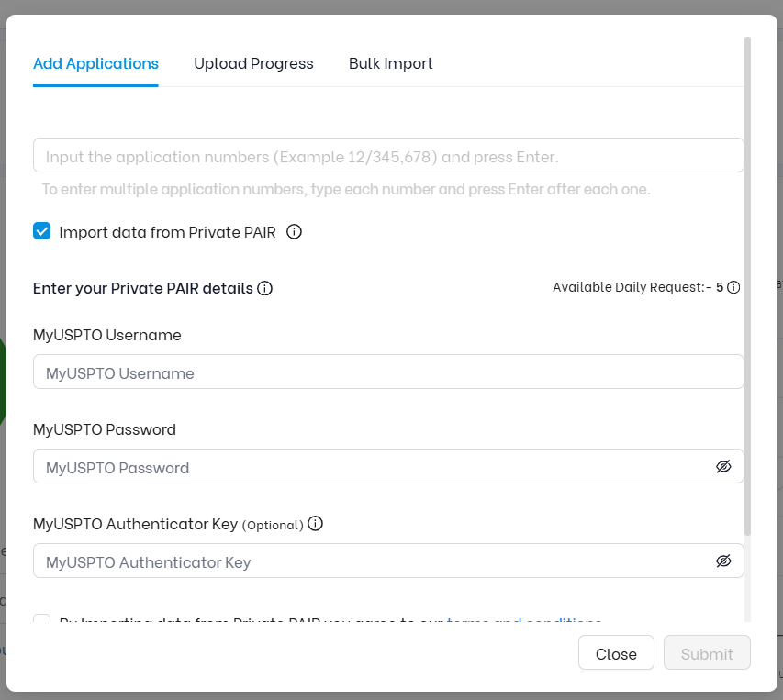Show the MyUSPTO Password with the eye icon
The width and height of the screenshot is (783, 700).
pyautogui.click(x=723, y=467)
